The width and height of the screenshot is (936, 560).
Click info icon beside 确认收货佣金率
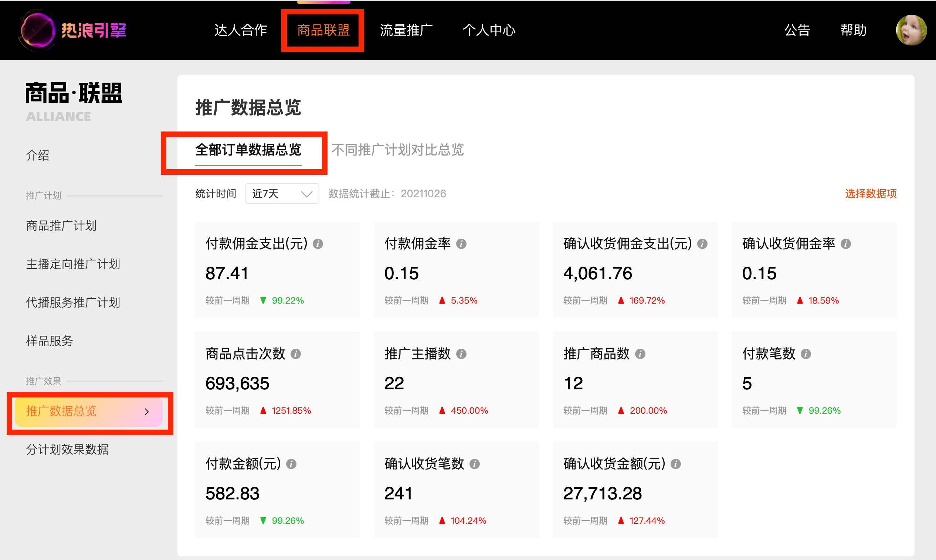pyautogui.click(x=845, y=244)
